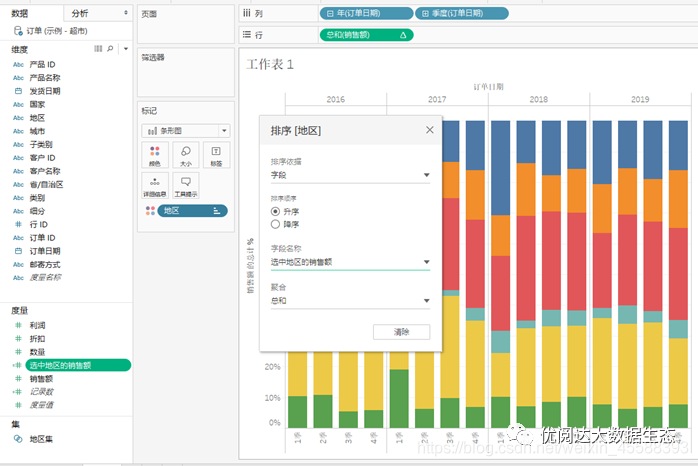698x466 pixels.
Task: Click the number icon beside 行 ID
Action: click(18, 224)
